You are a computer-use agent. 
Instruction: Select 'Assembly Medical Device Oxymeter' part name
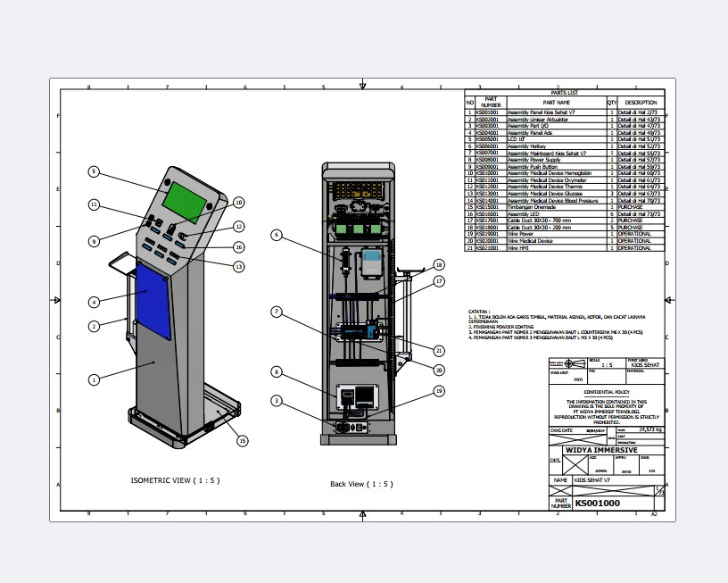click(547, 180)
